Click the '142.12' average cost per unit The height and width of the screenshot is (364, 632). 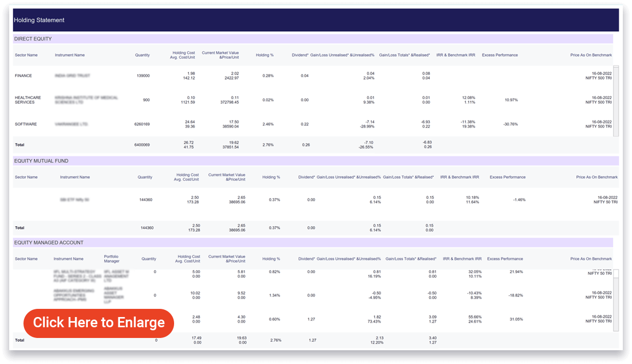pos(188,78)
